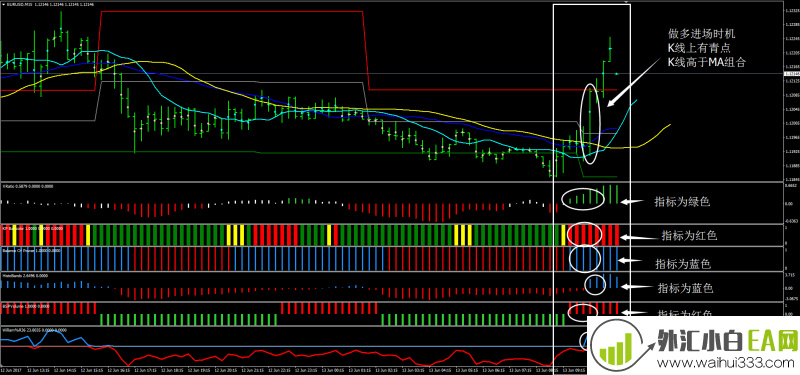Select the BSPVolume indicator label

point(10,306)
